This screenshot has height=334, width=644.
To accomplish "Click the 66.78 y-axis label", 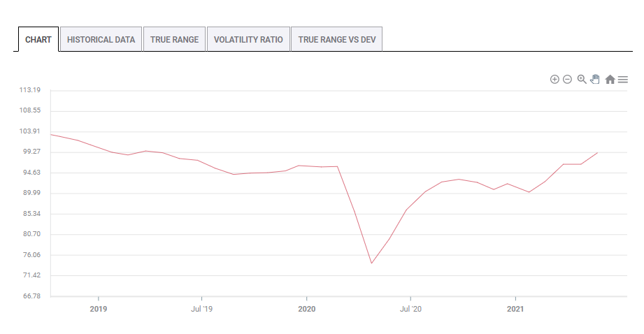I will click(31, 296).
